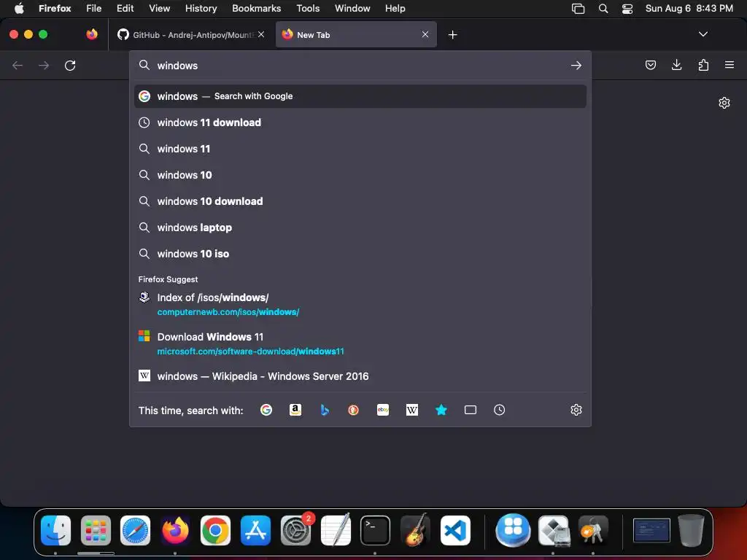Reload the current page
Image resolution: width=747 pixels, height=560 pixels.
(70, 65)
